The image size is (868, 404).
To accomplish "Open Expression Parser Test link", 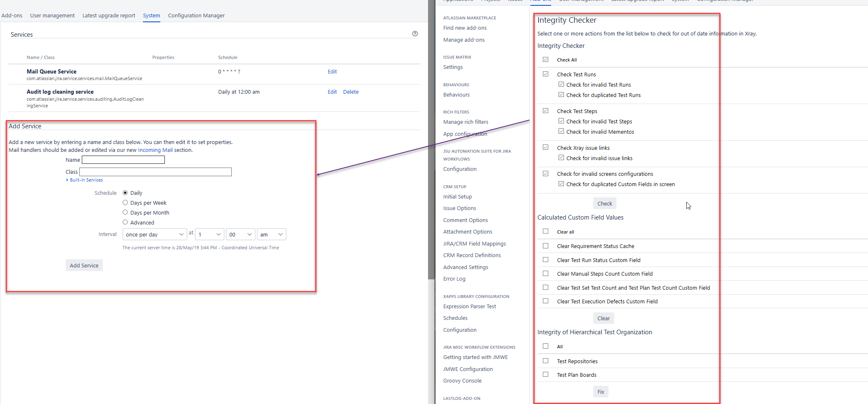I will pyautogui.click(x=469, y=306).
